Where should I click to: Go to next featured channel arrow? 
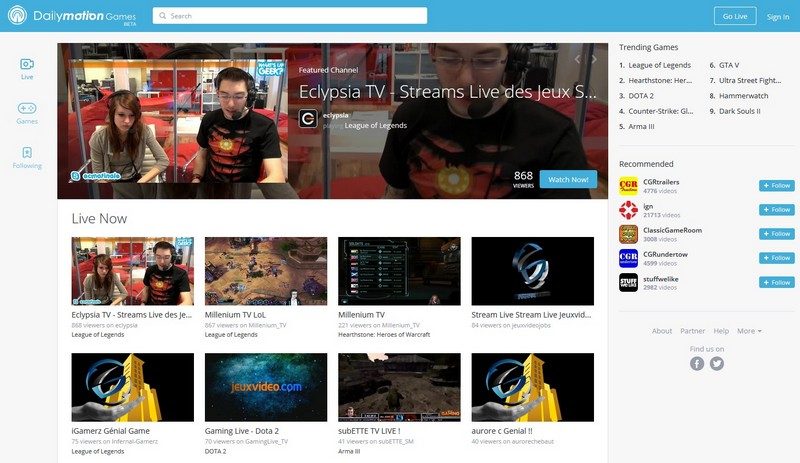tap(594, 59)
